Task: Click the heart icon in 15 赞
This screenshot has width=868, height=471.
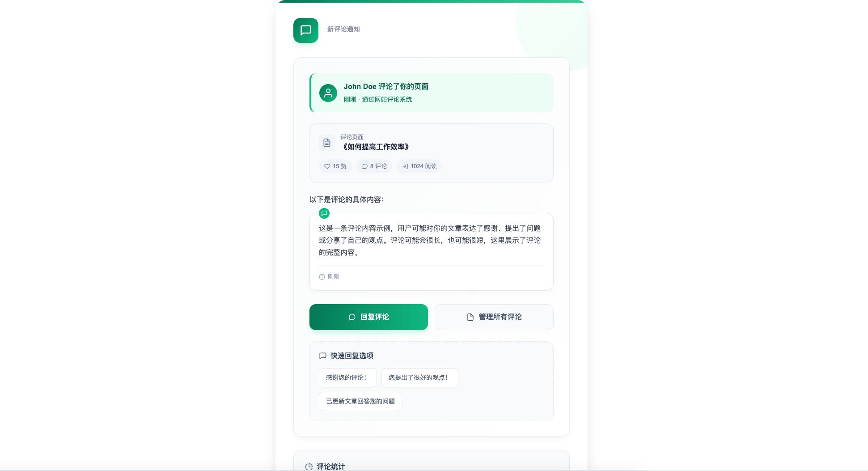Action: (327, 166)
